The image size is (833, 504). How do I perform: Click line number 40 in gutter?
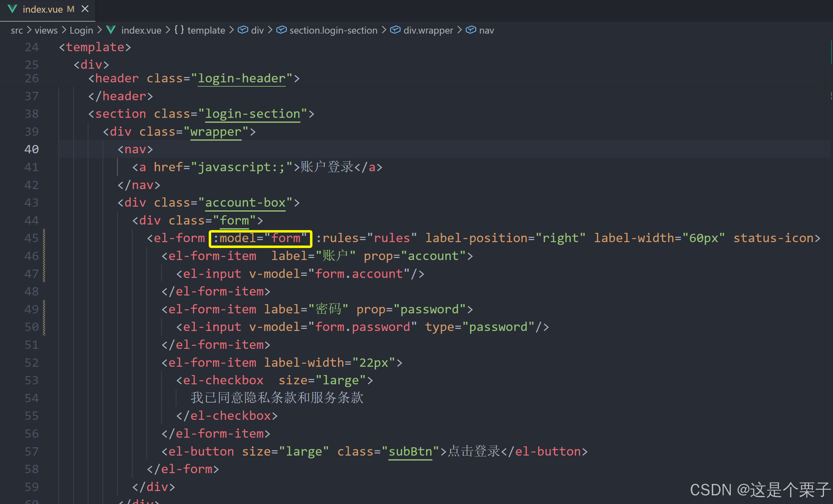click(31, 149)
